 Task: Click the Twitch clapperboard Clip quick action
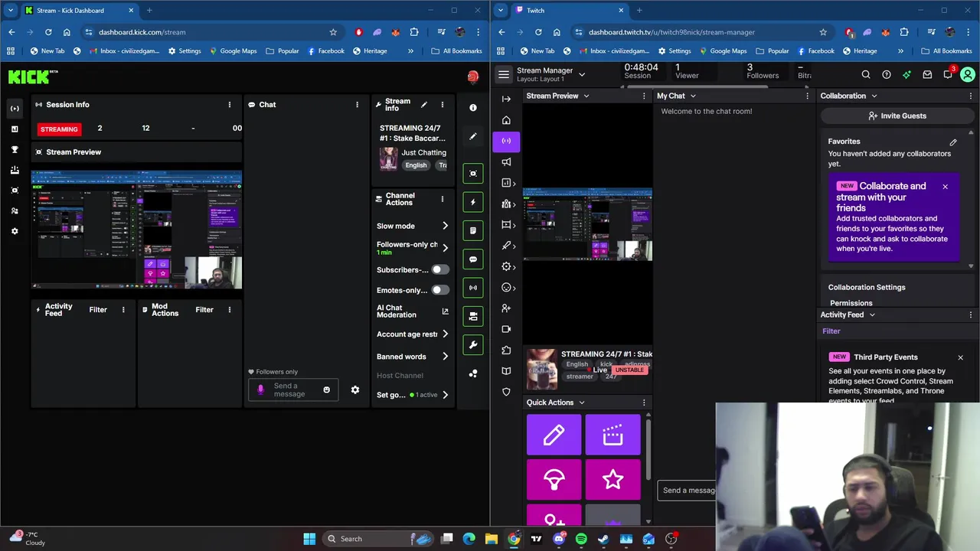[612, 435]
